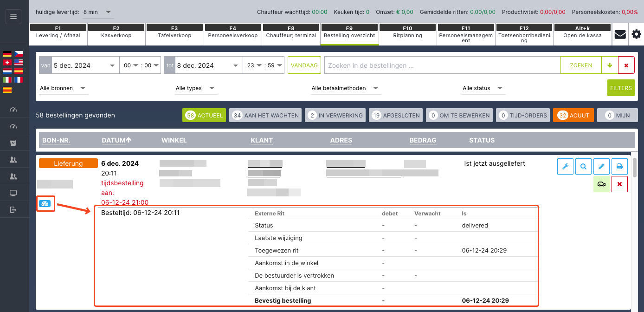
Task: Toggle the ACUUT orders filter
Action: (x=573, y=115)
